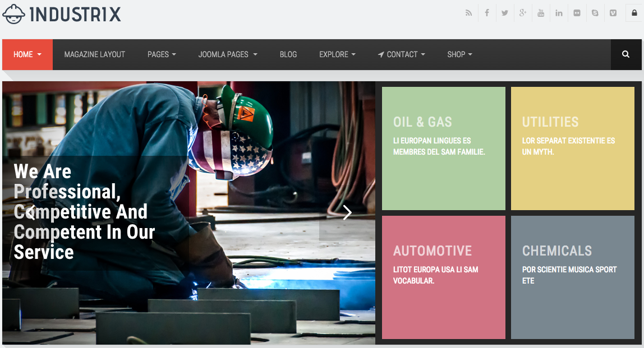Select the Magazine Layout menu item
The image size is (644, 348).
point(94,54)
